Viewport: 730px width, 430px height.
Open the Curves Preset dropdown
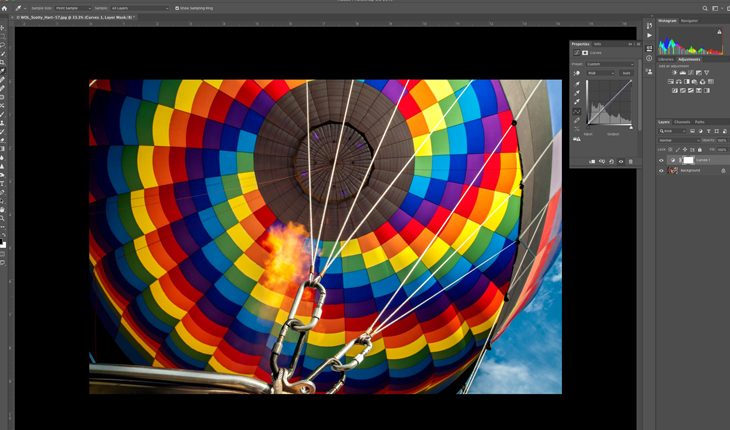coord(610,64)
